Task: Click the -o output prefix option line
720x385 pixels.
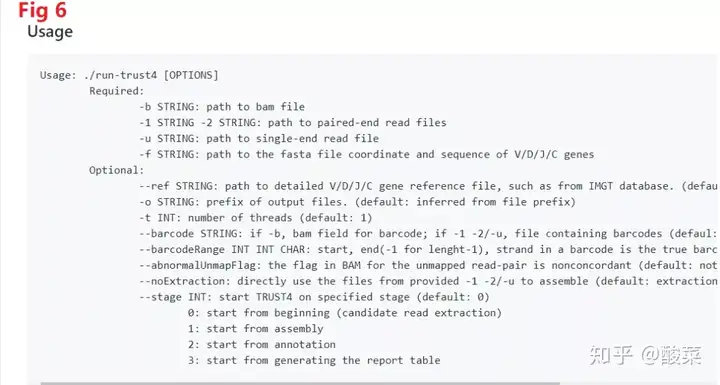Action: point(357,202)
